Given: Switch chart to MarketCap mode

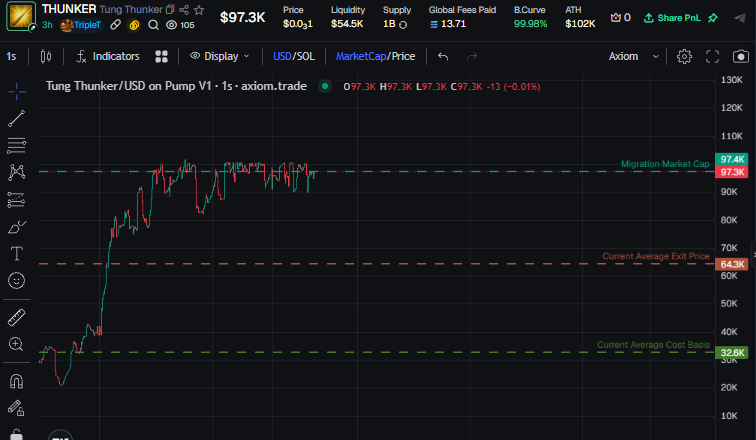Looking at the screenshot, I should click(x=361, y=56).
